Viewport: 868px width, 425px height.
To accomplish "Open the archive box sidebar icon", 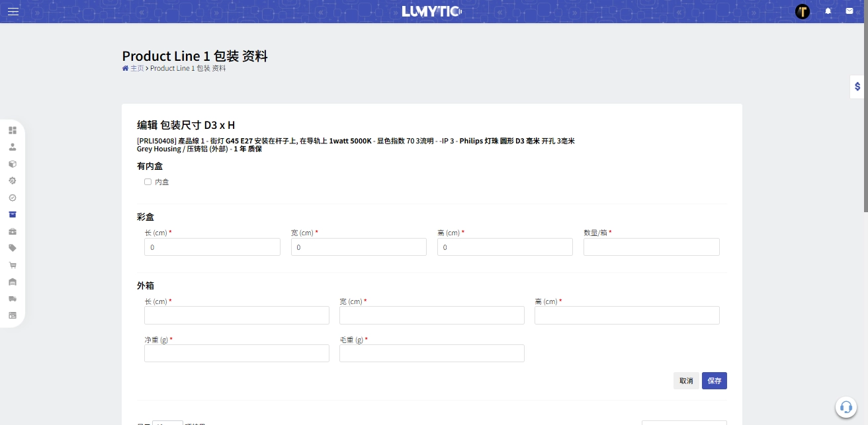I will click(x=13, y=214).
